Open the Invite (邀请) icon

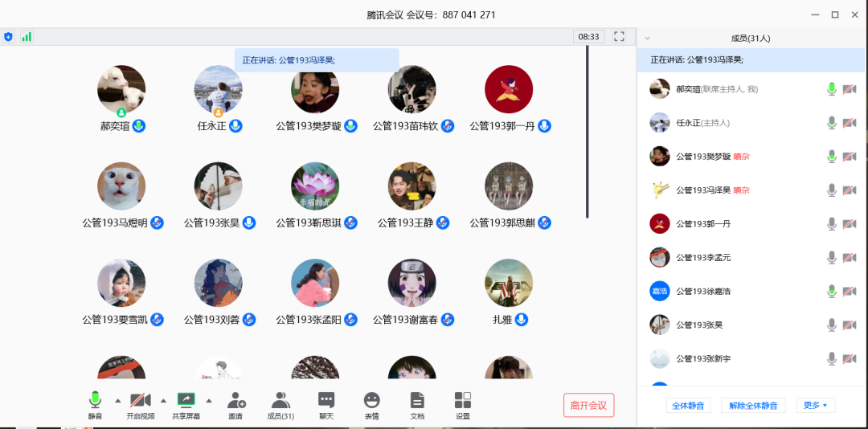[x=235, y=400]
